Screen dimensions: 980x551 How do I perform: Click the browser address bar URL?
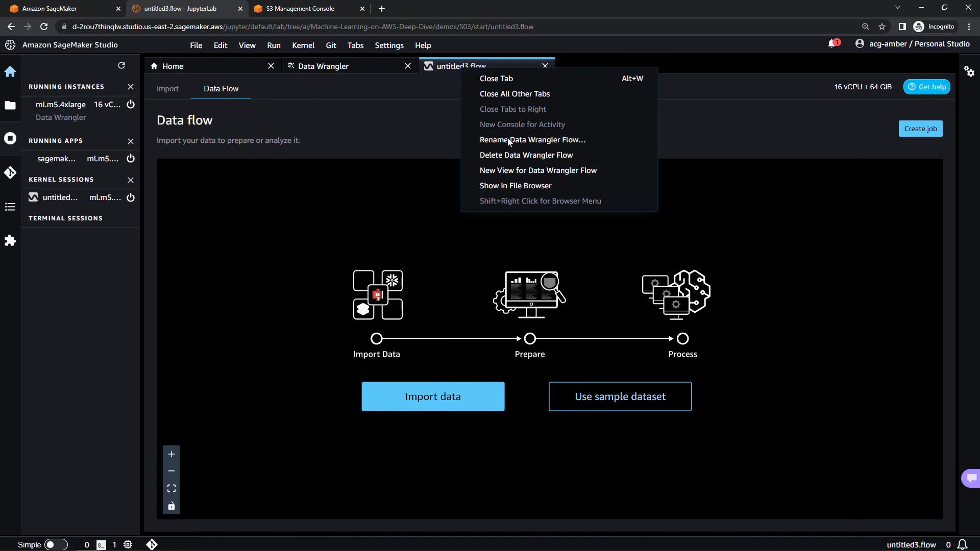(303, 27)
